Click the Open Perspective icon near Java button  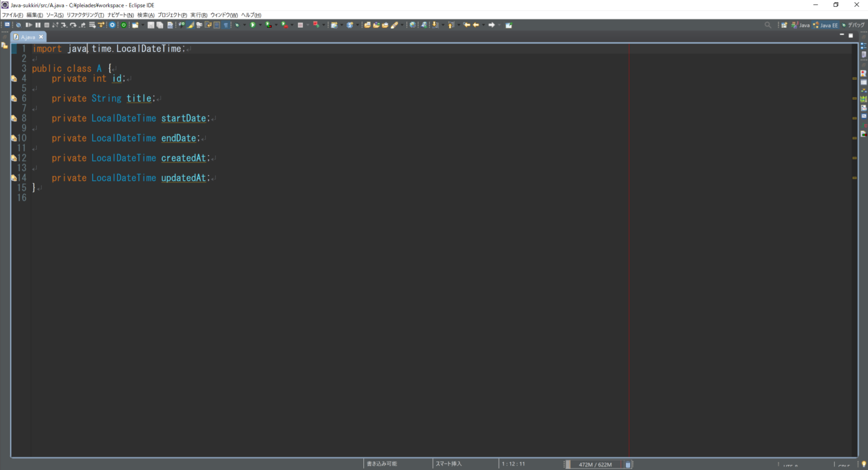[784, 25]
